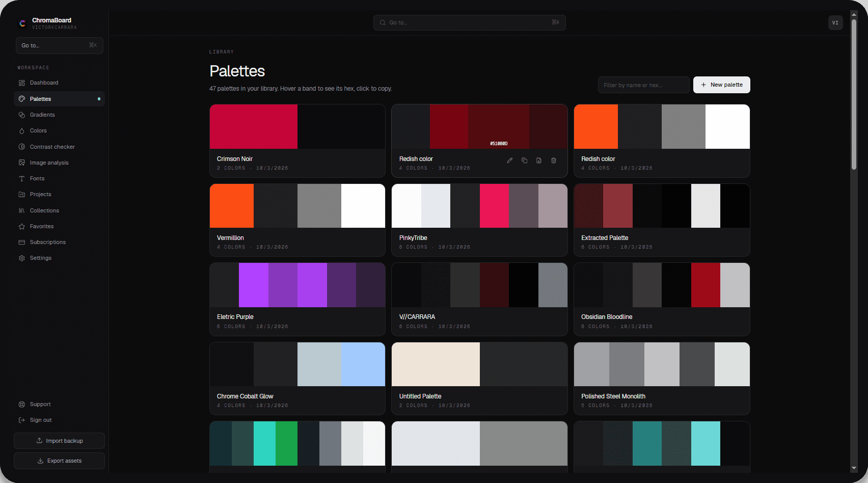Viewport: 868px width, 483px height.
Task: Open Image analysis in the sidebar
Action: click(59, 163)
